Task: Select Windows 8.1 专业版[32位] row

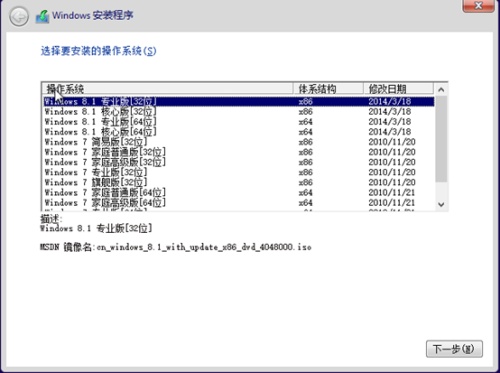Action: [239, 101]
